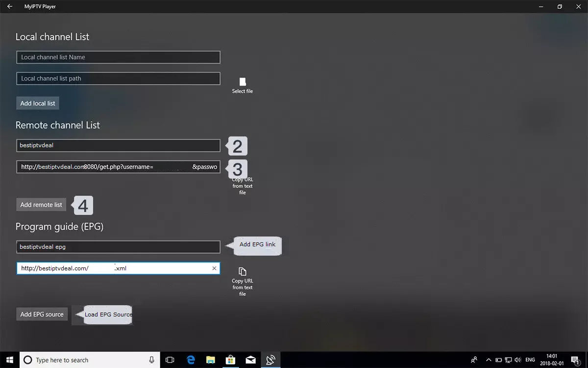This screenshot has height=368, width=588.
Task: Click the volume speaker icon
Action: [518, 360]
